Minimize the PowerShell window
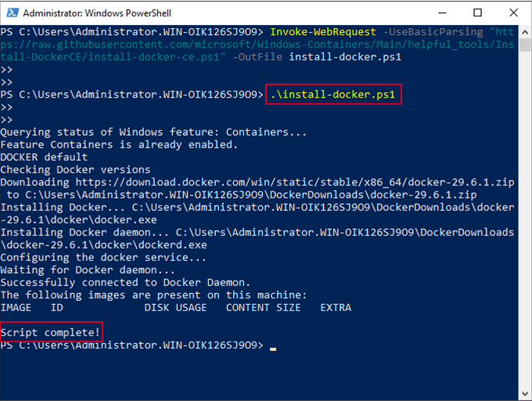 click(442, 13)
